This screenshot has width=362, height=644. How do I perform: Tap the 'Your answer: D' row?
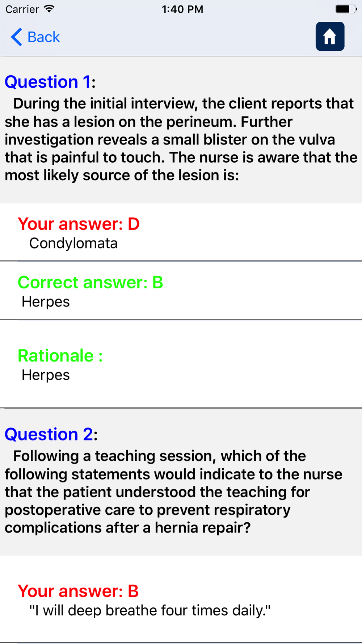[181, 232]
